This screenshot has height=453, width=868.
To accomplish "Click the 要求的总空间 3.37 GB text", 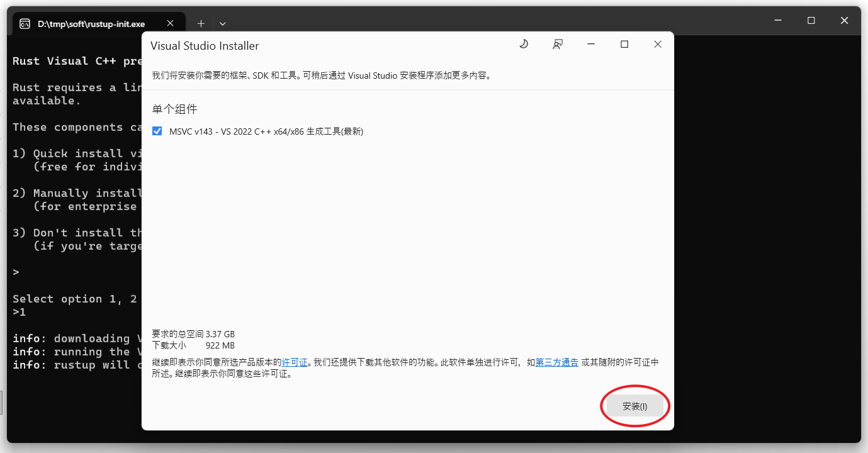I will (193, 334).
